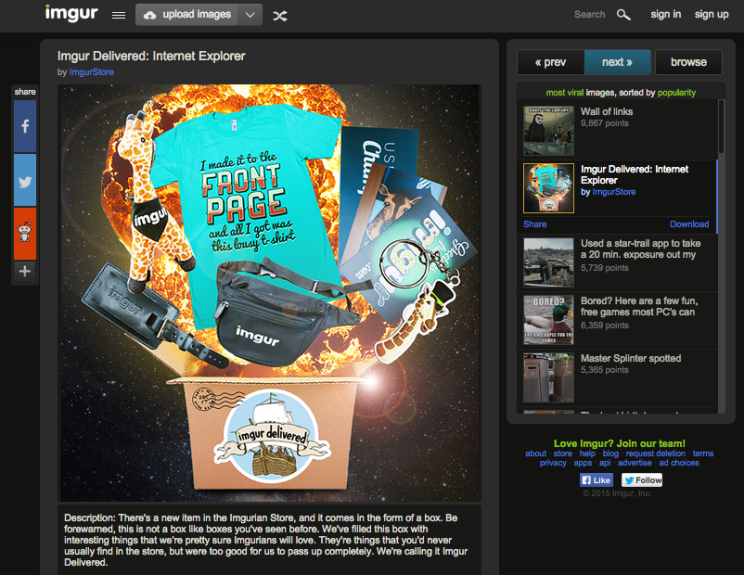Open the blog footer link
744x575 pixels.
611,454
